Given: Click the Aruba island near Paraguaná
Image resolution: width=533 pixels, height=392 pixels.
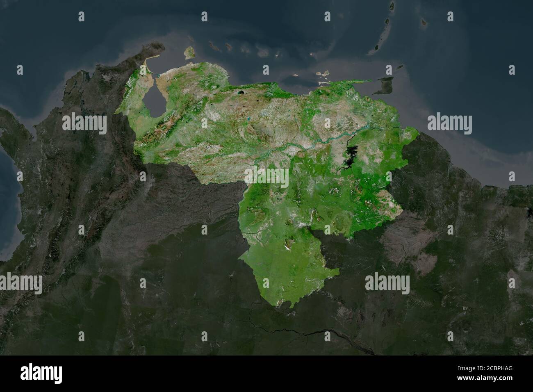Looking at the screenshot, I should [x=189, y=53].
